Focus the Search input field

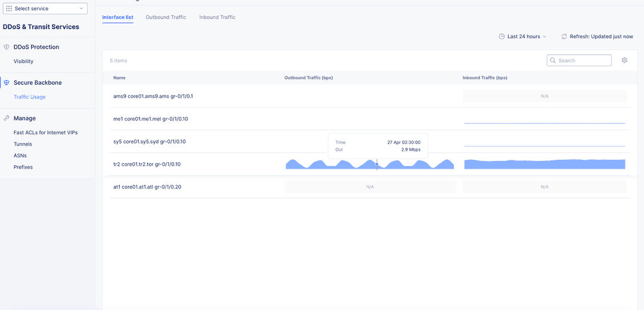pos(579,60)
